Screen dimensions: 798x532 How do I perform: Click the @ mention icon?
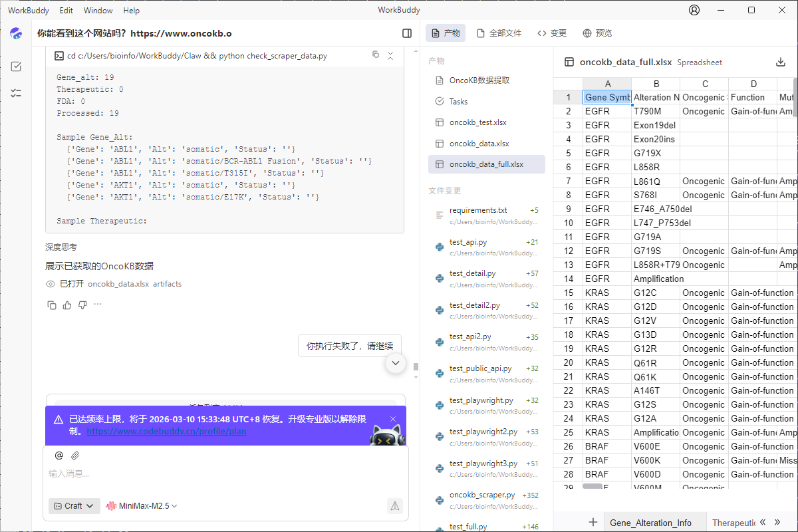point(59,456)
